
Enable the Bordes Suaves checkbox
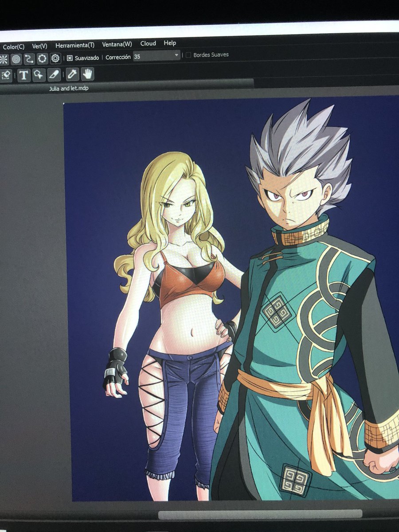[188, 55]
